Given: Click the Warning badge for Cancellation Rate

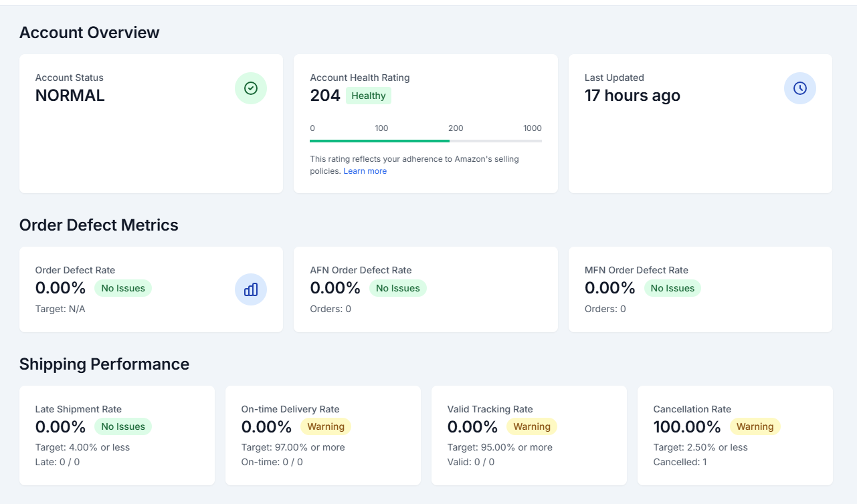Looking at the screenshot, I should (x=755, y=426).
